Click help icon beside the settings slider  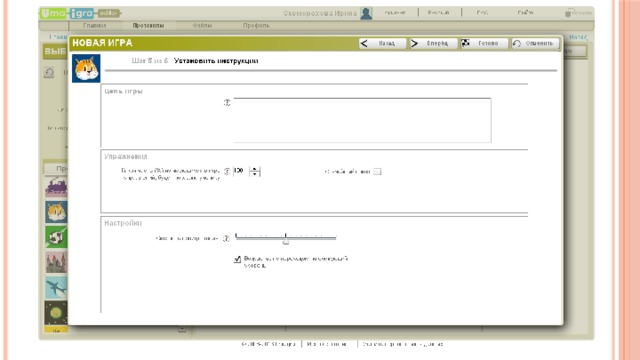click(x=227, y=238)
